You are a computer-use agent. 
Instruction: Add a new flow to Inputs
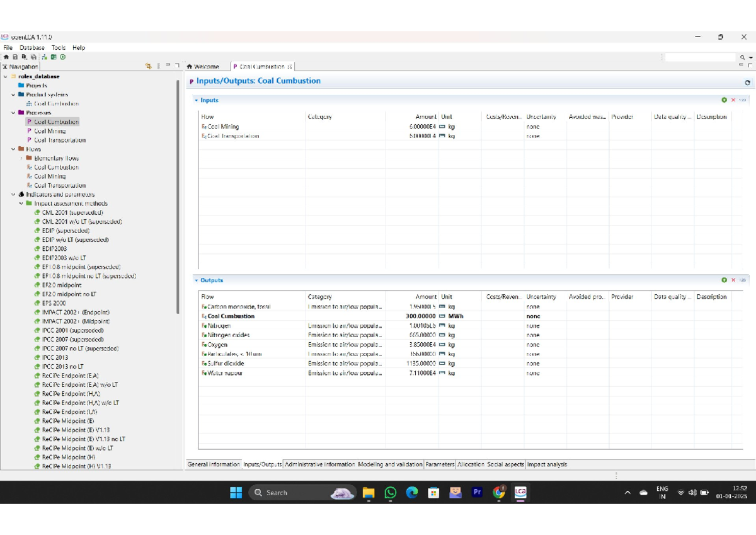pos(724,100)
